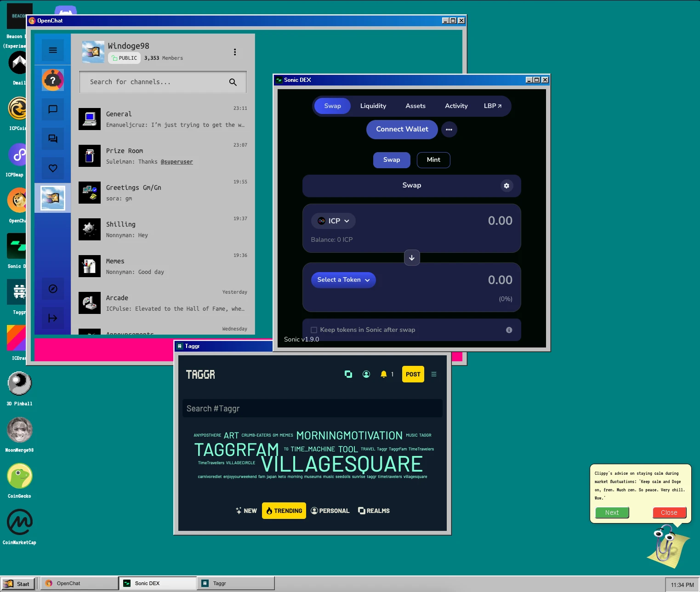Viewport: 700px width, 592px height.
Task: Open the MoonMerge98 desktop icon
Action: (x=19, y=434)
